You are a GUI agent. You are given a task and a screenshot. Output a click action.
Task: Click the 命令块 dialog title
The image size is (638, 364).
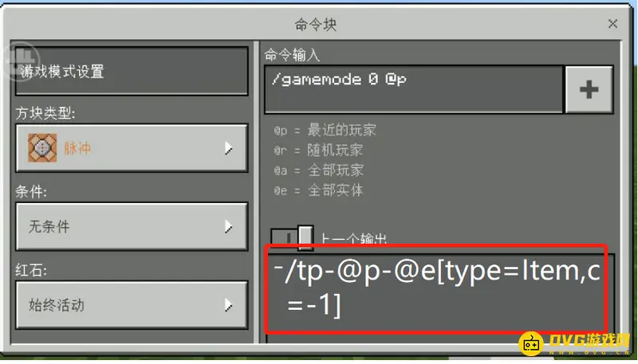tap(315, 25)
